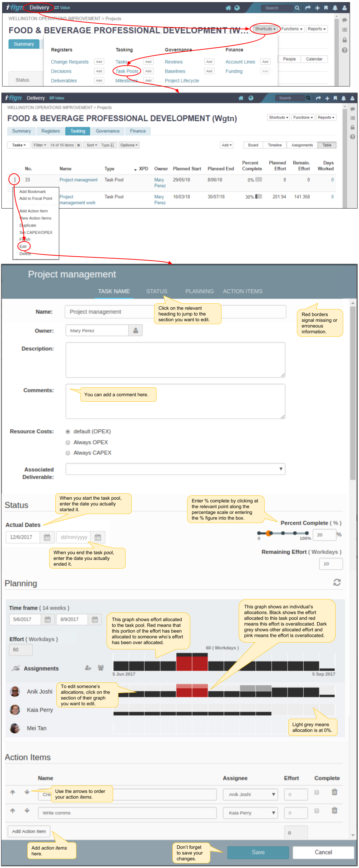The width and height of the screenshot is (359, 868).
Task: Click the Cancel button
Action: [323, 852]
